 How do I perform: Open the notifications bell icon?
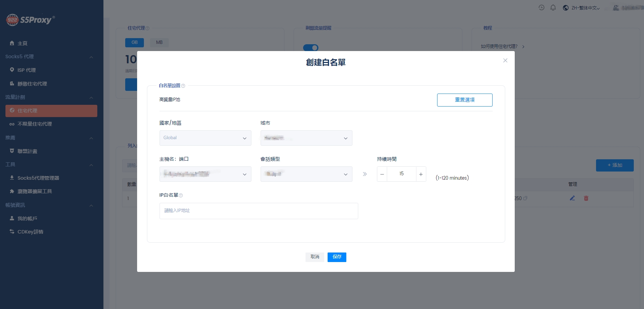[x=553, y=7]
